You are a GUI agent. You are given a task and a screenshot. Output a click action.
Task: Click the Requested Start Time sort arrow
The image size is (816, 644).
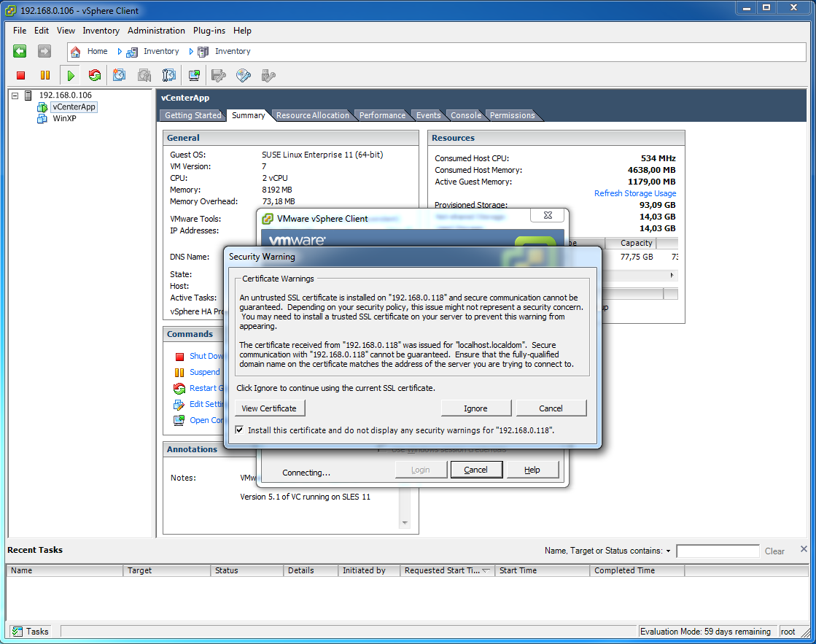pyautogui.click(x=486, y=570)
